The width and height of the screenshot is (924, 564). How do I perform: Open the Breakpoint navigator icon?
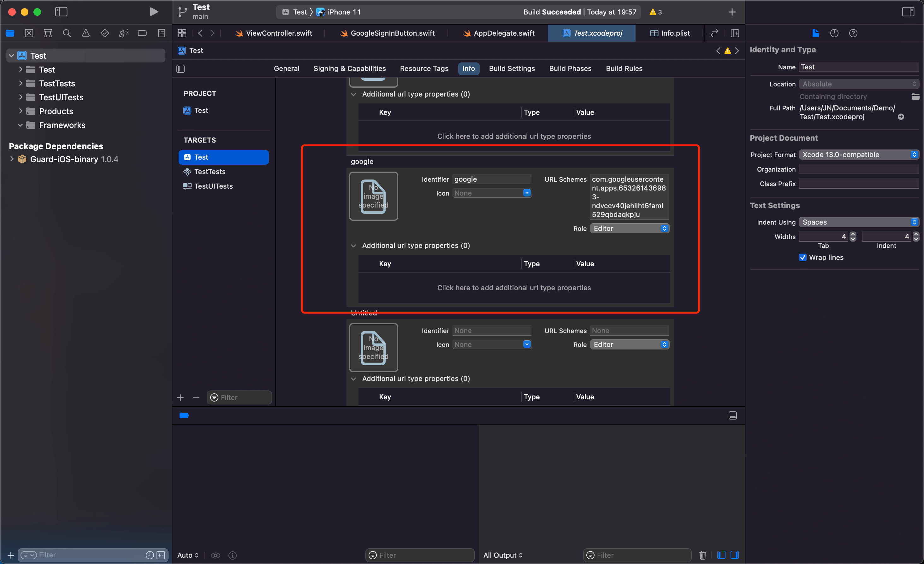(142, 33)
